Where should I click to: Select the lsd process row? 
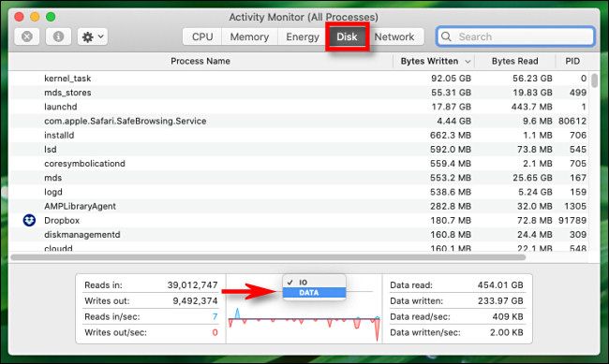pos(299,150)
